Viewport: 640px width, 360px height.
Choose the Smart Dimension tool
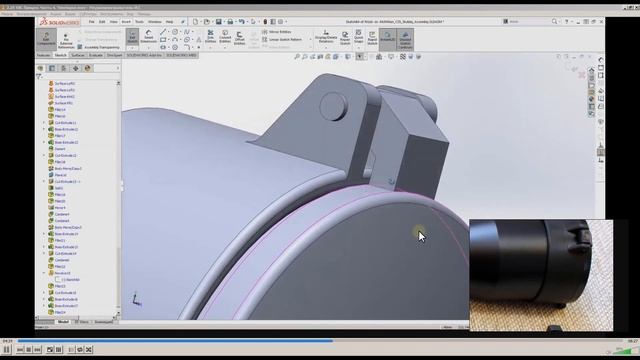coord(149,36)
